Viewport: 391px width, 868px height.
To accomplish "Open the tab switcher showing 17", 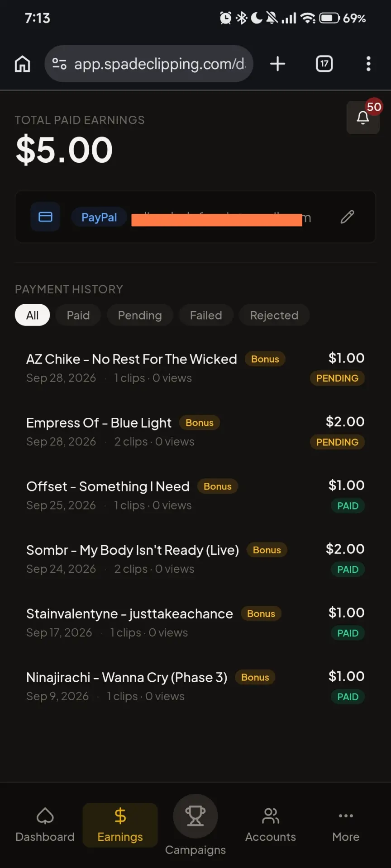I will (324, 64).
